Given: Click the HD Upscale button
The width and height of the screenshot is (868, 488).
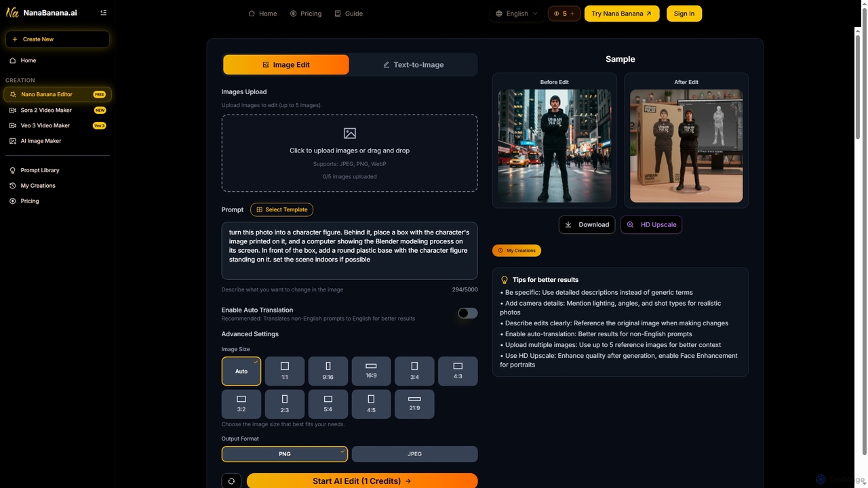Looking at the screenshot, I should point(652,224).
